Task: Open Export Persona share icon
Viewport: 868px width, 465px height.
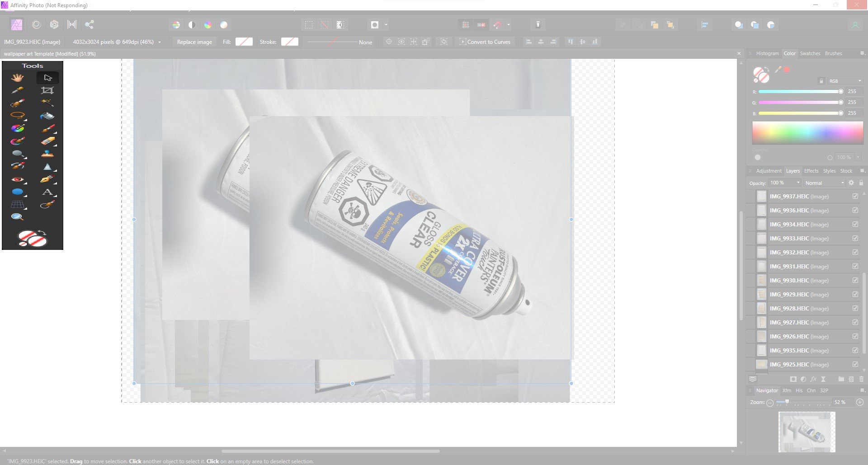Action: 90,25
